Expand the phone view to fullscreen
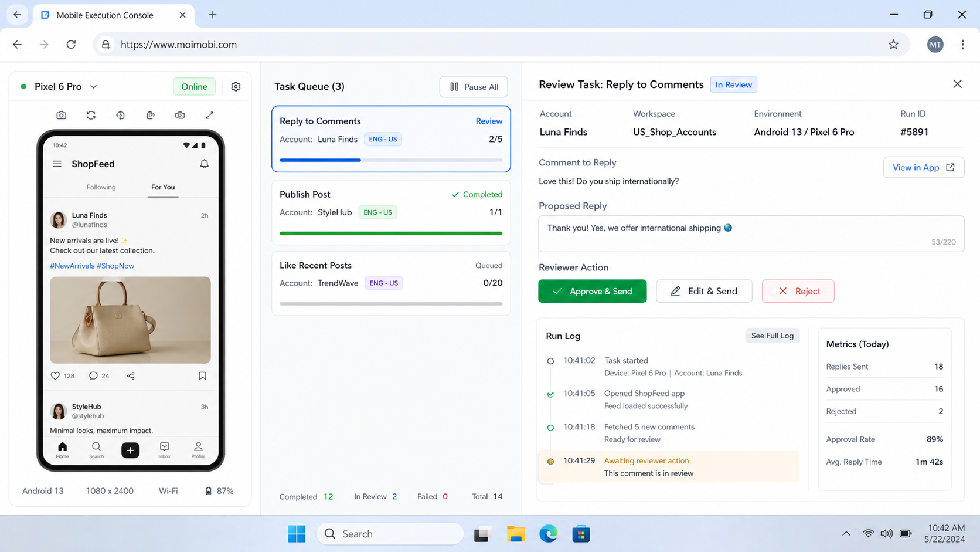This screenshot has height=552, width=980. point(209,116)
